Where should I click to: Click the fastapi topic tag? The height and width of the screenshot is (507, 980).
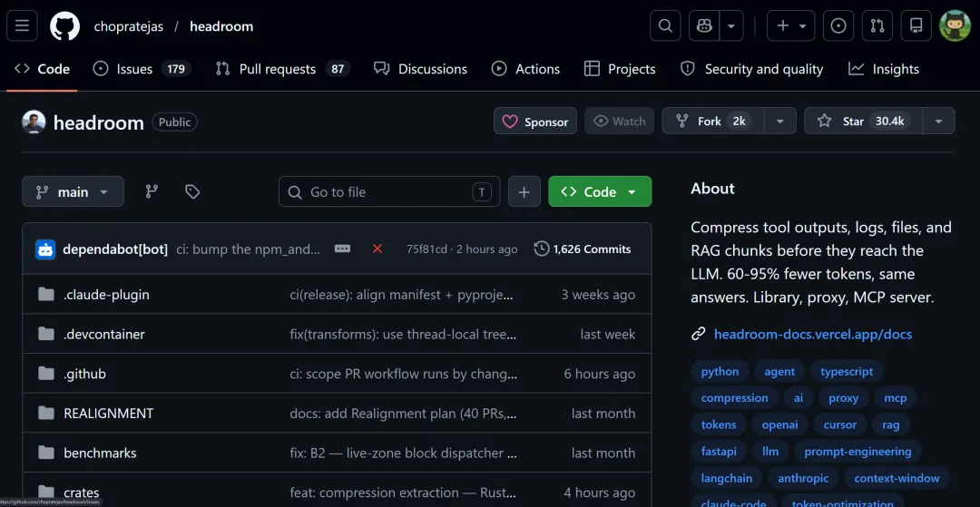[719, 452]
